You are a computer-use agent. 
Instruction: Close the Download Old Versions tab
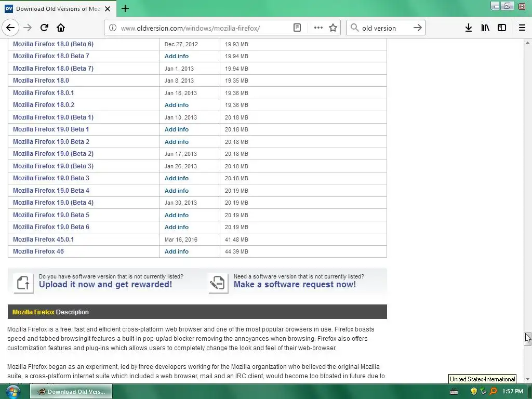(x=108, y=9)
